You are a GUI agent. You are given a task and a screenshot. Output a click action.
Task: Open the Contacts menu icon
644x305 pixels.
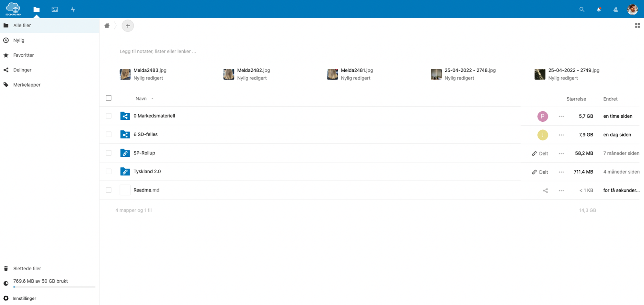(x=615, y=9)
